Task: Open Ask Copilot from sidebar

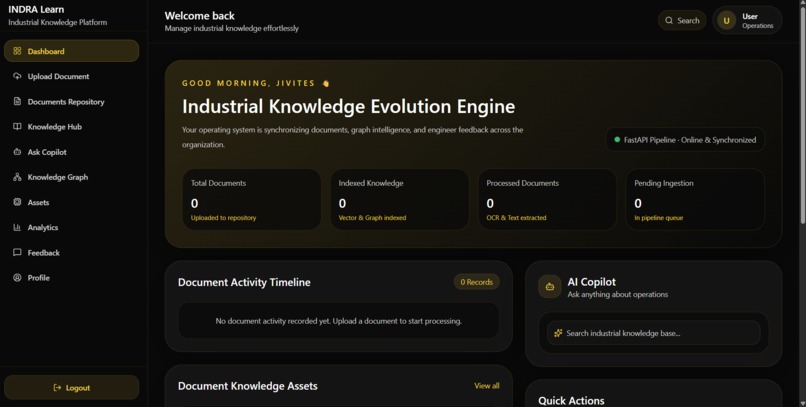Action: [71, 152]
